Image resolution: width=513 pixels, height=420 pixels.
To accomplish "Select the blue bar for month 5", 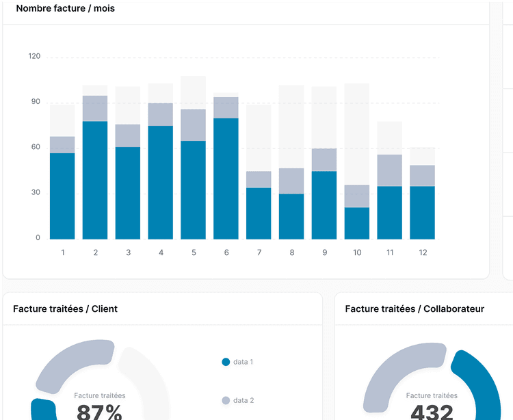I will click(x=194, y=190).
